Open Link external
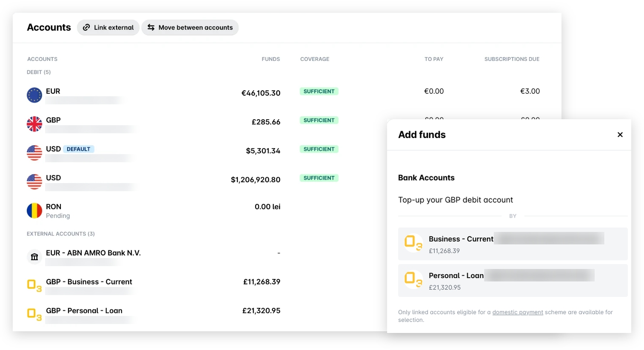This screenshot has width=644, height=350. 108,27
